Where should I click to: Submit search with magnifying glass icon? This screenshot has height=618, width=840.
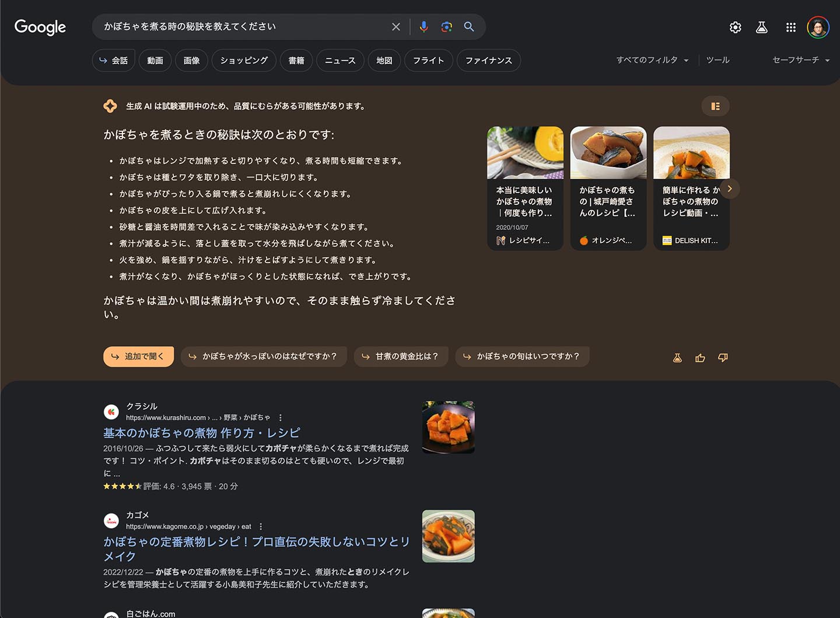click(x=469, y=27)
